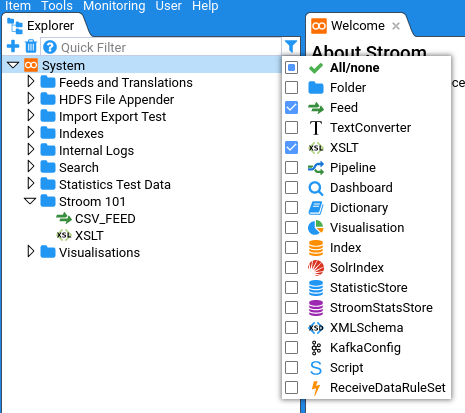Click the blue StatisticStore database icon
The height and width of the screenshot is (413, 465).
(316, 288)
